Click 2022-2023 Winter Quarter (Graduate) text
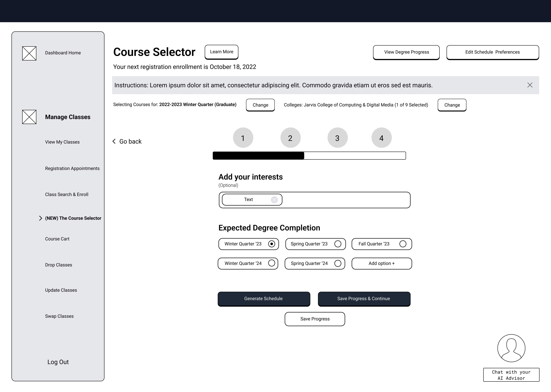This screenshot has height=392, width=551. [198, 105]
